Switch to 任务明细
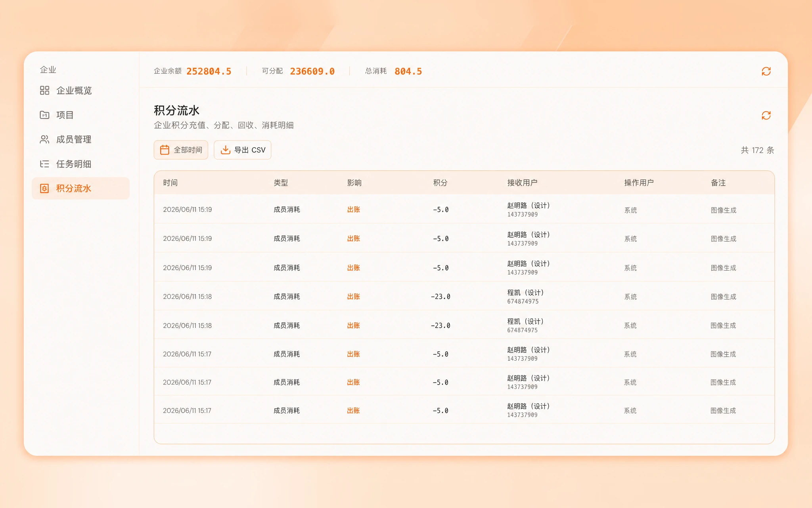812x508 pixels. point(74,164)
